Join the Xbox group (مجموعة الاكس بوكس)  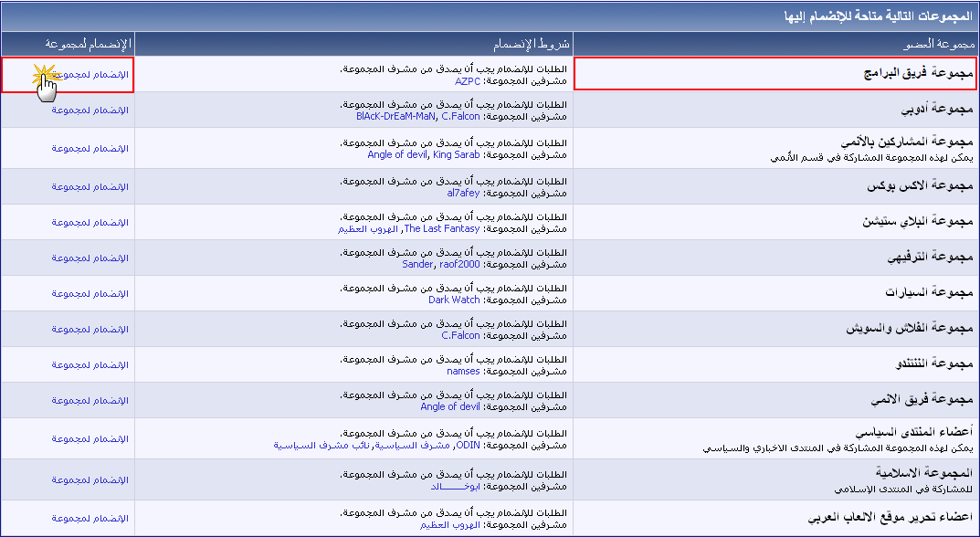90,186
